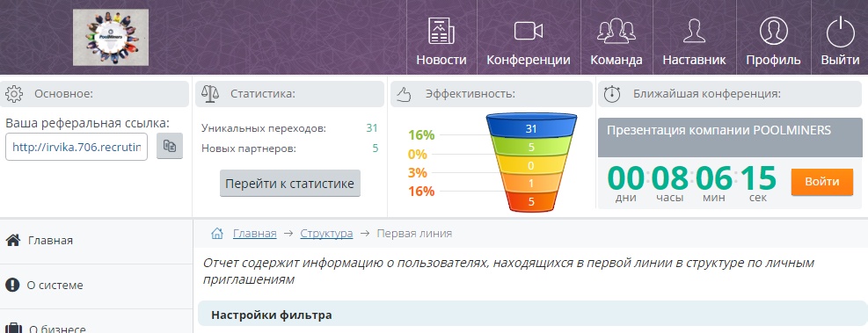The height and width of the screenshot is (333, 868).
Task: Open the Наставник mentor icon
Action: coord(694,31)
